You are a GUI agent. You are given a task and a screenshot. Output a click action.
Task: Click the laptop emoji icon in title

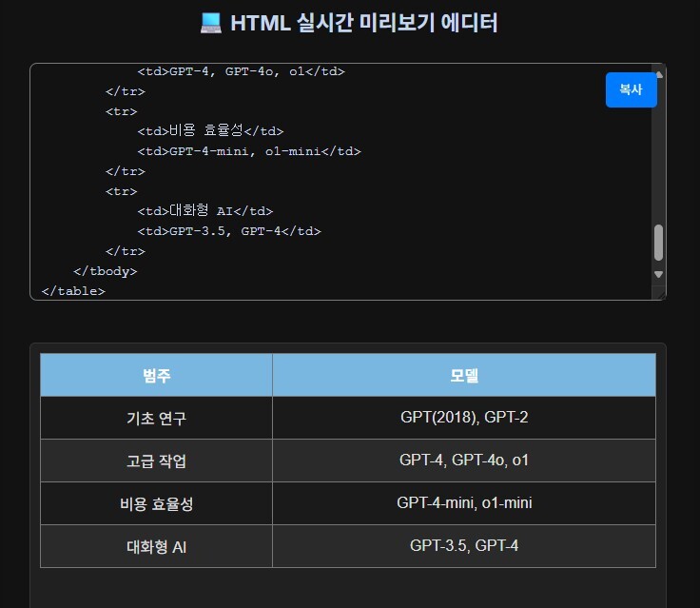tap(211, 23)
